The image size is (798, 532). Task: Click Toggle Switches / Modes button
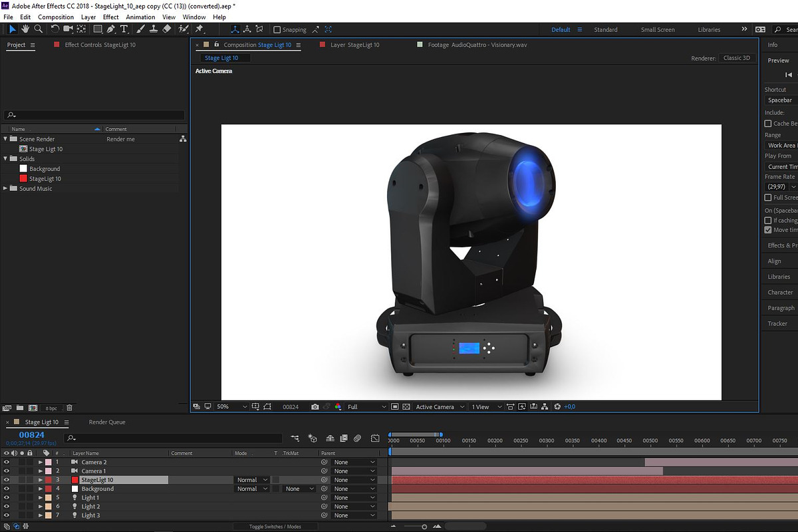click(x=275, y=527)
